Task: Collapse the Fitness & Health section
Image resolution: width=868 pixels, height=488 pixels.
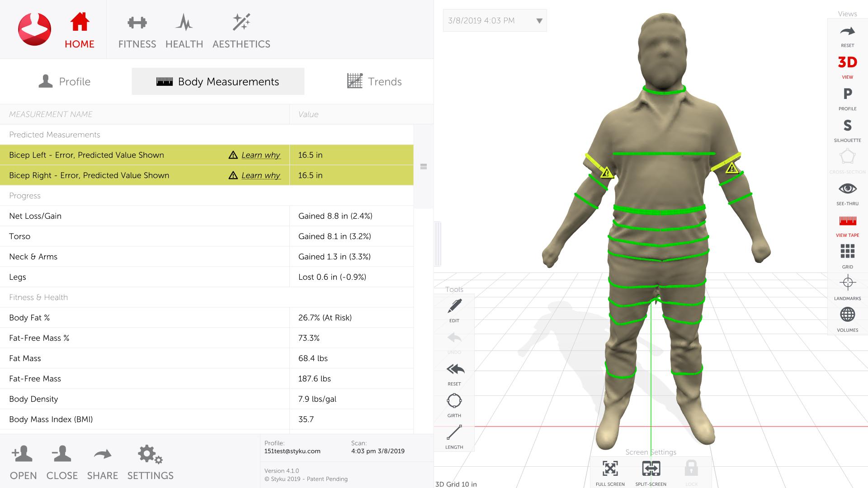Action: pos(38,297)
